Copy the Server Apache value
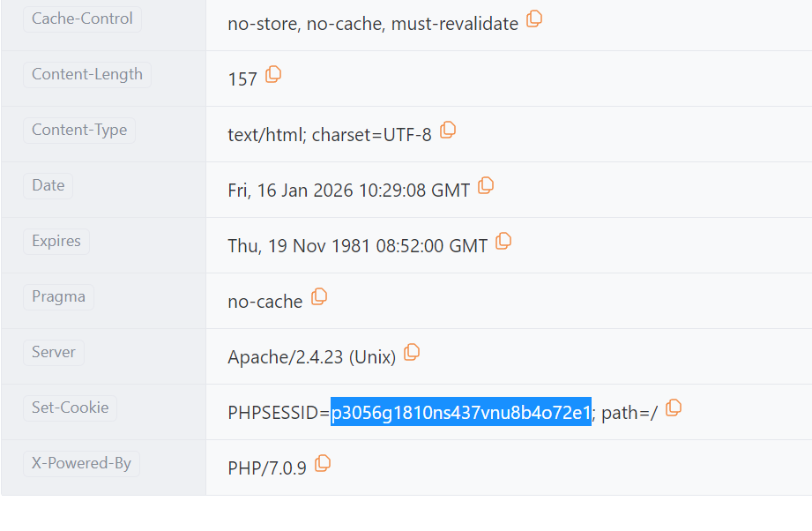 point(411,352)
